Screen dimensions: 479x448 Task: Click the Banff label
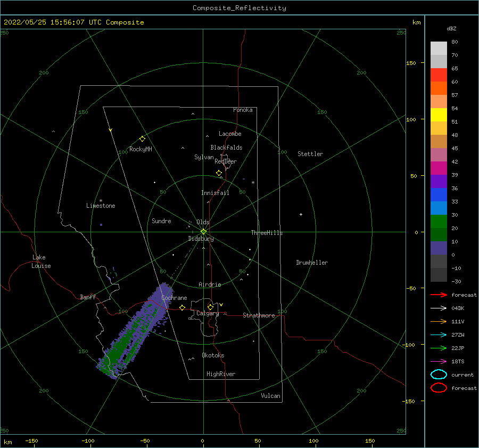(x=88, y=297)
